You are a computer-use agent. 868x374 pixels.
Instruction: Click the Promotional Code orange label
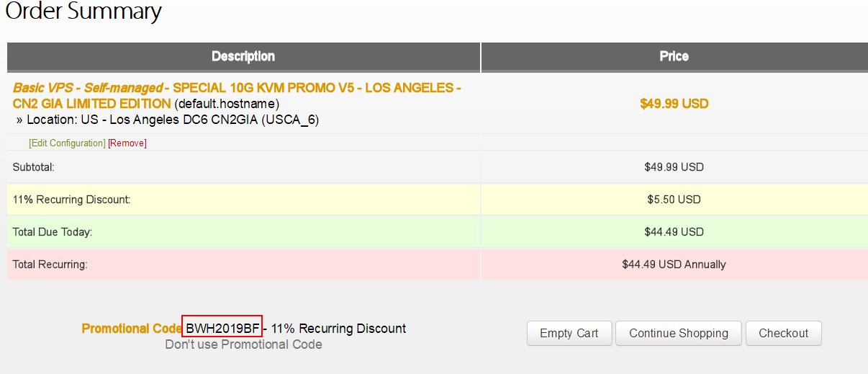pos(132,329)
